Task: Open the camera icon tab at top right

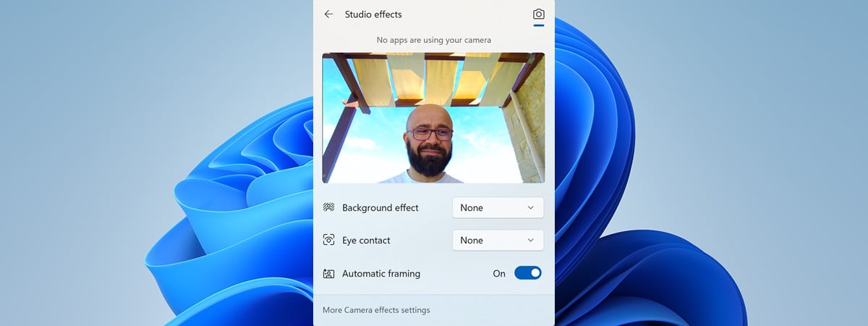Action: (538, 14)
